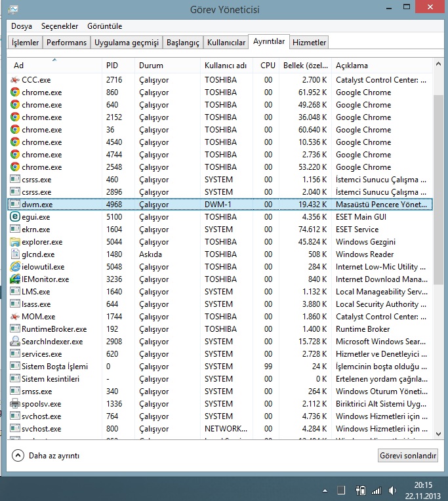This screenshot has width=448, height=501.
Task: Click the dwm.exe process icon
Action: click(15, 205)
